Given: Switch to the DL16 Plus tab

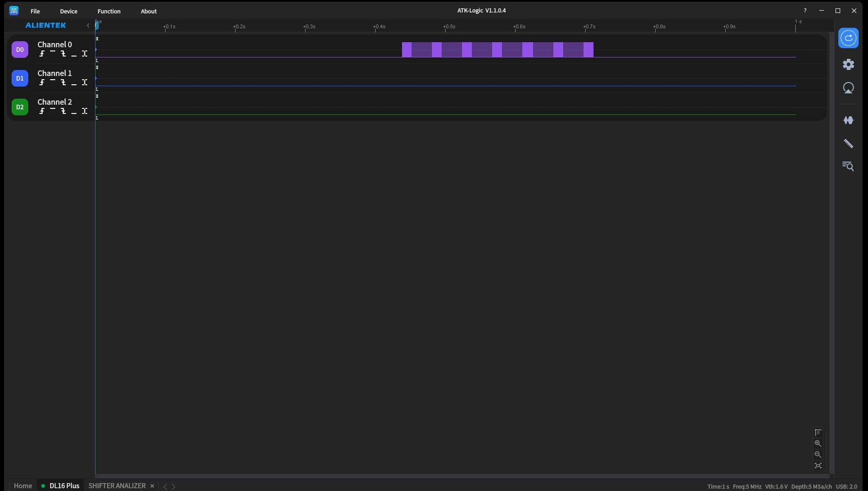Looking at the screenshot, I should (x=60, y=486).
